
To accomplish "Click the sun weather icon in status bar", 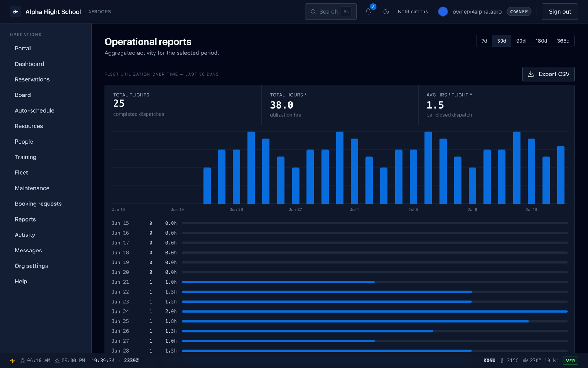I will point(12,361).
